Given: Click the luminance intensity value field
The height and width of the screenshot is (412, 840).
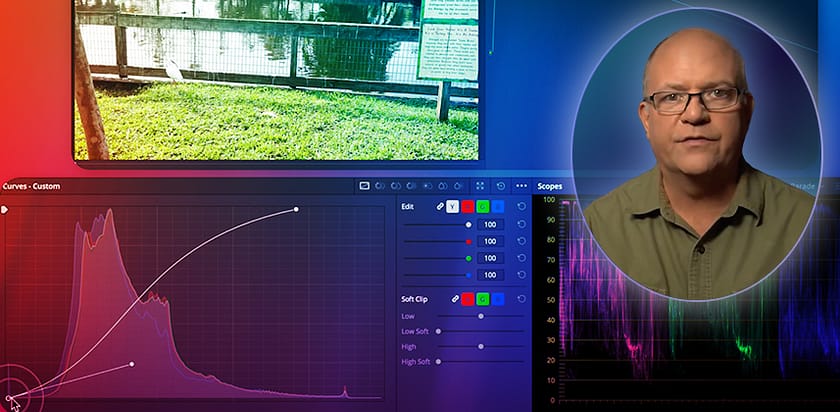Looking at the screenshot, I should coord(491,224).
